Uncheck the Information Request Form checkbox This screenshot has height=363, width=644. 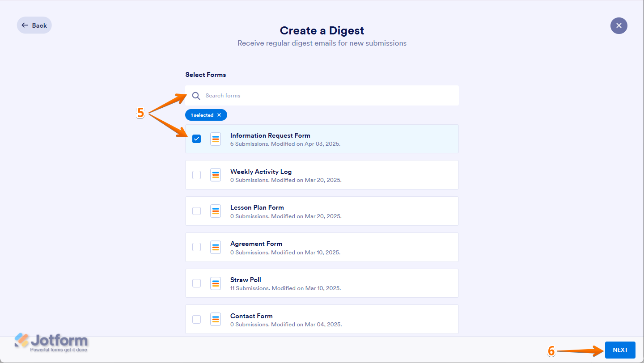click(x=196, y=139)
